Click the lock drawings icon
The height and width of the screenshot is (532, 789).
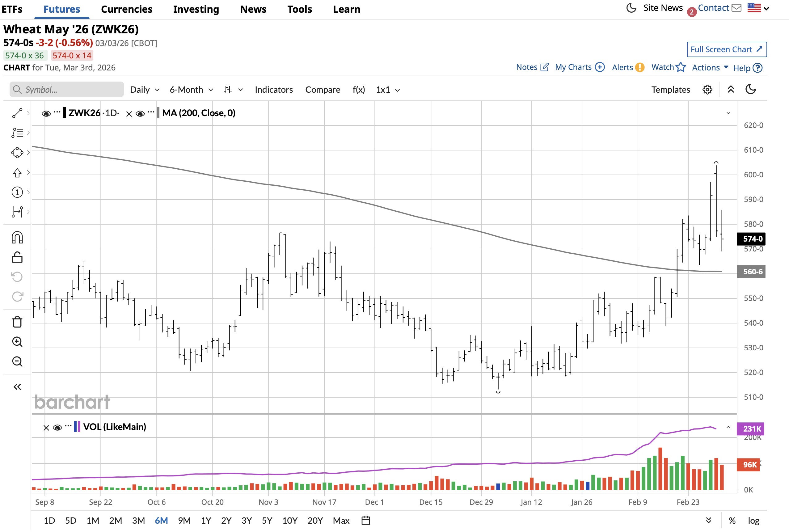[17, 257]
